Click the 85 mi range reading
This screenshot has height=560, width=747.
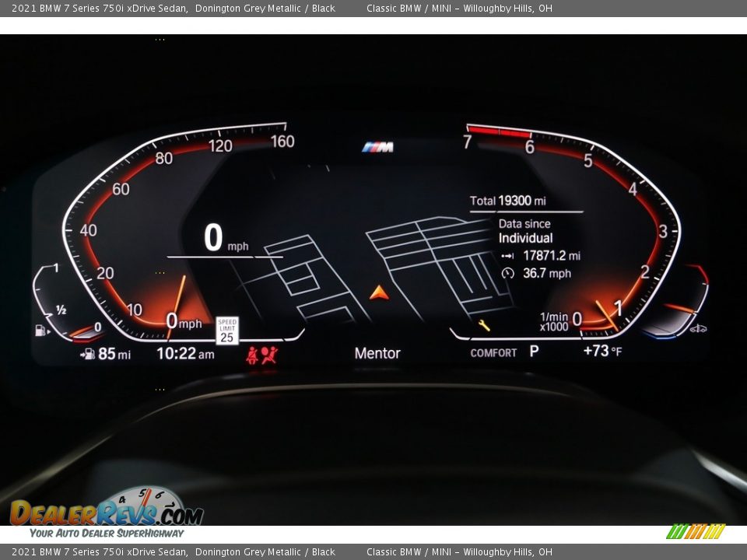[114, 354]
